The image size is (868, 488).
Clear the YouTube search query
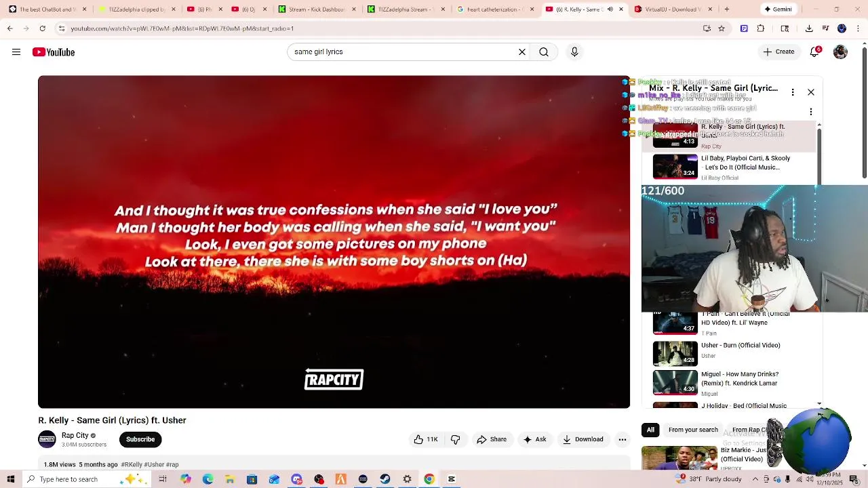pos(522,52)
